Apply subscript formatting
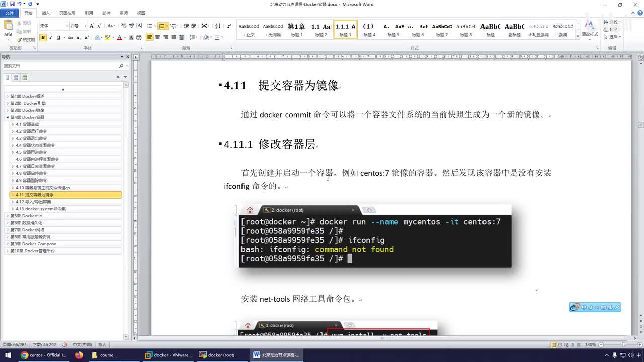 [79, 37]
